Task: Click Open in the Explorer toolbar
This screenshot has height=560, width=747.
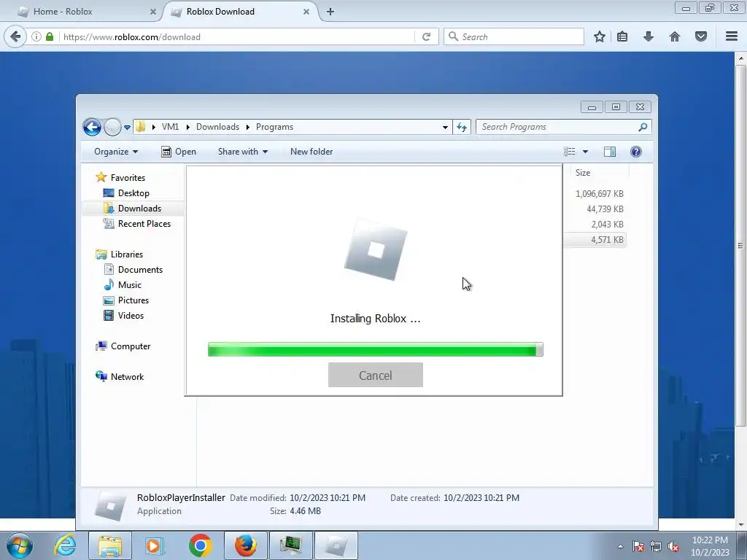Action: [x=179, y=152]
